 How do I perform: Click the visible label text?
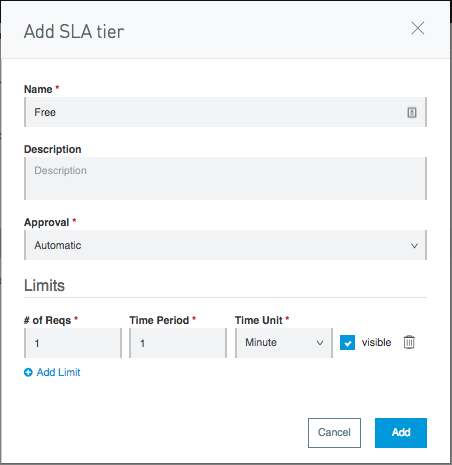[376, 342]
